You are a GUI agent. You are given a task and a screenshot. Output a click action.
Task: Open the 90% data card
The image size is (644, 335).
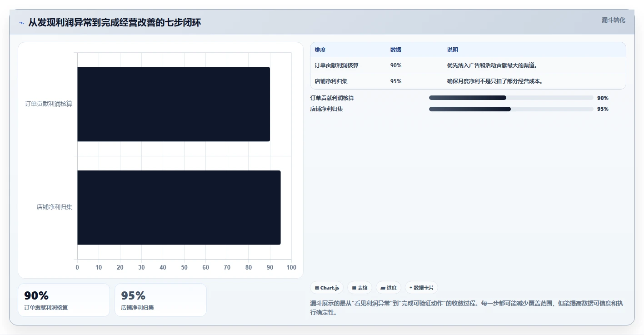(64, 300)
